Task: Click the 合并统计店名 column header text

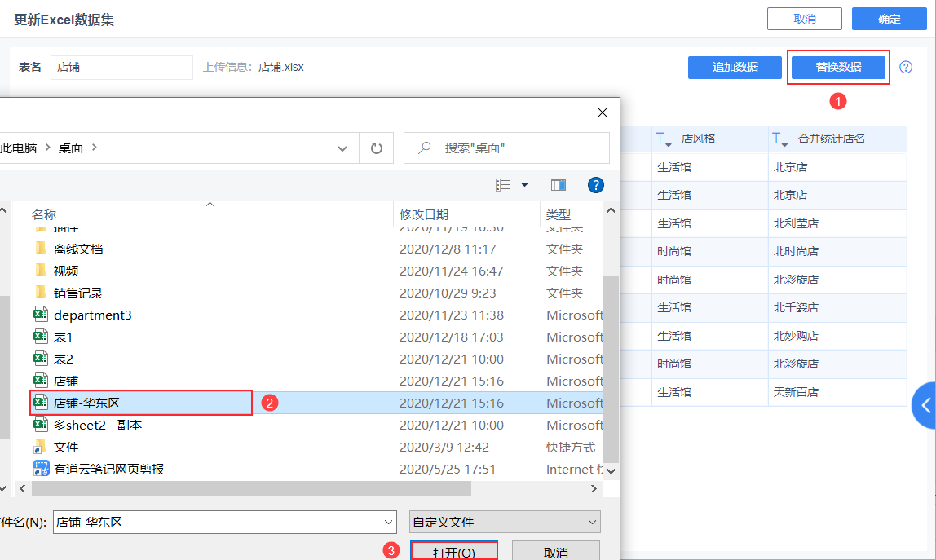Action: tap(832, 139)
